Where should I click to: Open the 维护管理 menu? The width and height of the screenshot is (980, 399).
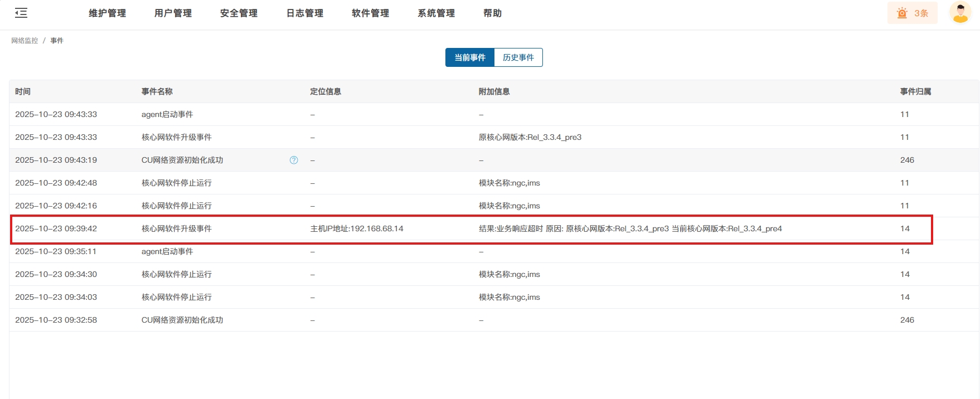tap(107, 13)
